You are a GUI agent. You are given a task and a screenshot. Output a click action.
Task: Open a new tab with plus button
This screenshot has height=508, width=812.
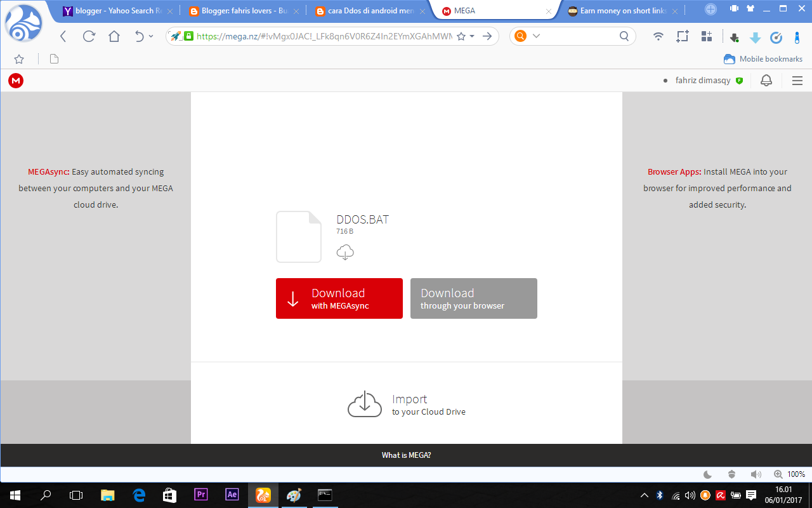(710, 9)
